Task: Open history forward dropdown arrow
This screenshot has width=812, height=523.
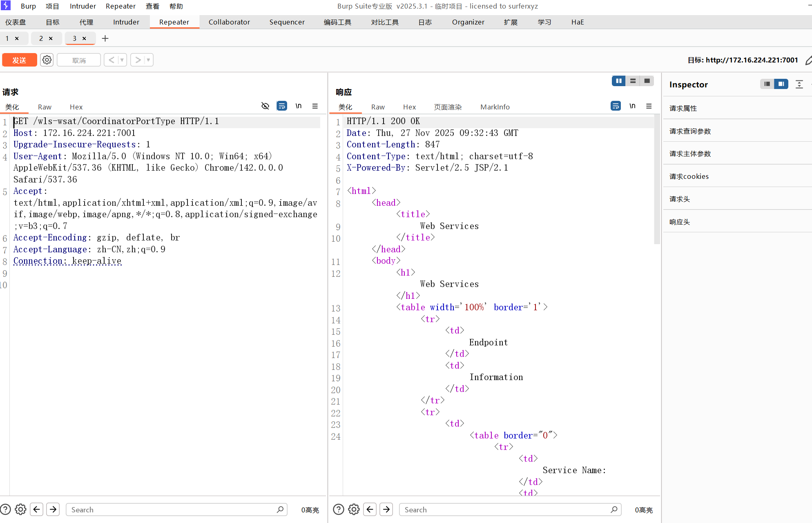Action: point(148,60)
